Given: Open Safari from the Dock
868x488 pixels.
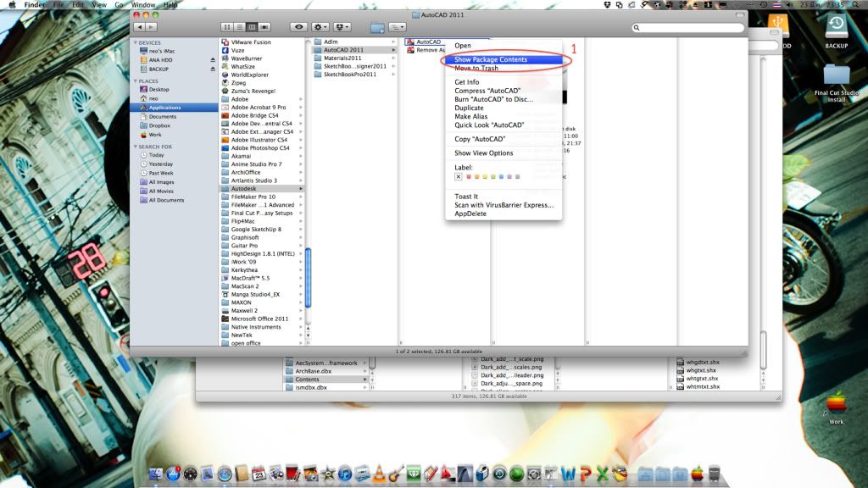Looking at the screenshot, I should 225,474.
